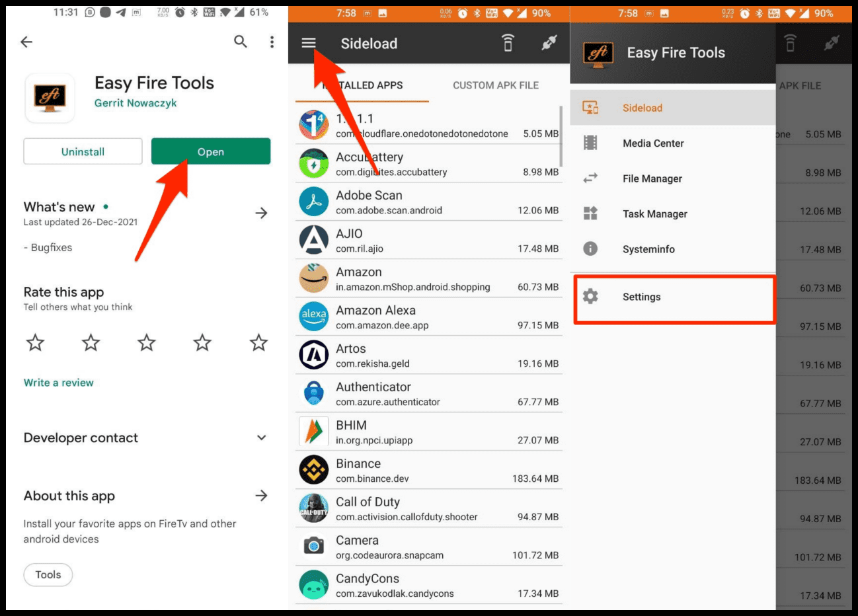The image size is (858, 616).
Task: Tap the Write a review link
Action: click(x=59, y=383)
